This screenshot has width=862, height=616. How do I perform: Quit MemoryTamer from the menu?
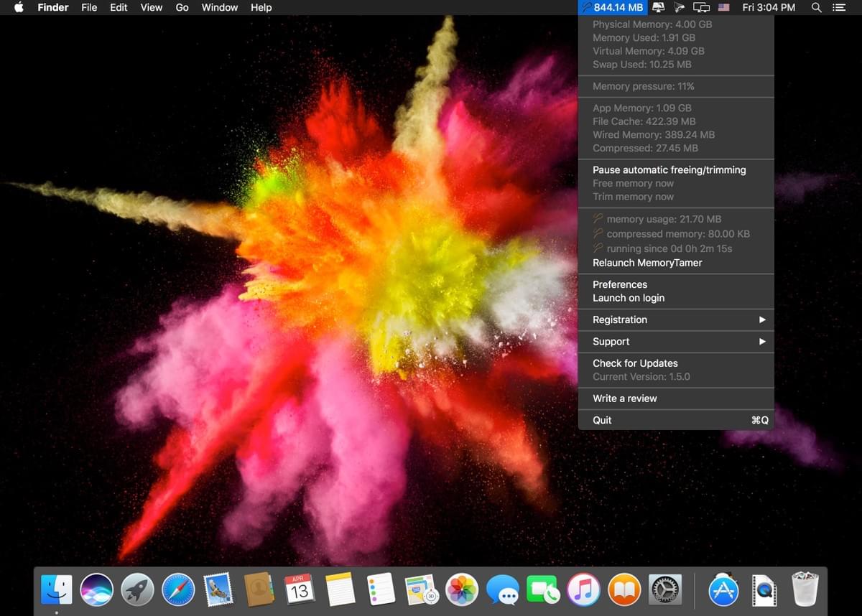pos(676,420)
